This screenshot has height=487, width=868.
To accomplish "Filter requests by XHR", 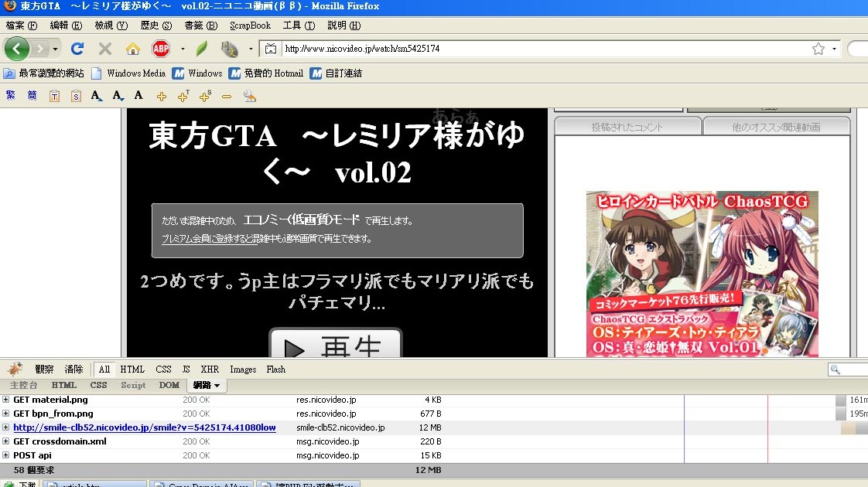I will 210,370.
